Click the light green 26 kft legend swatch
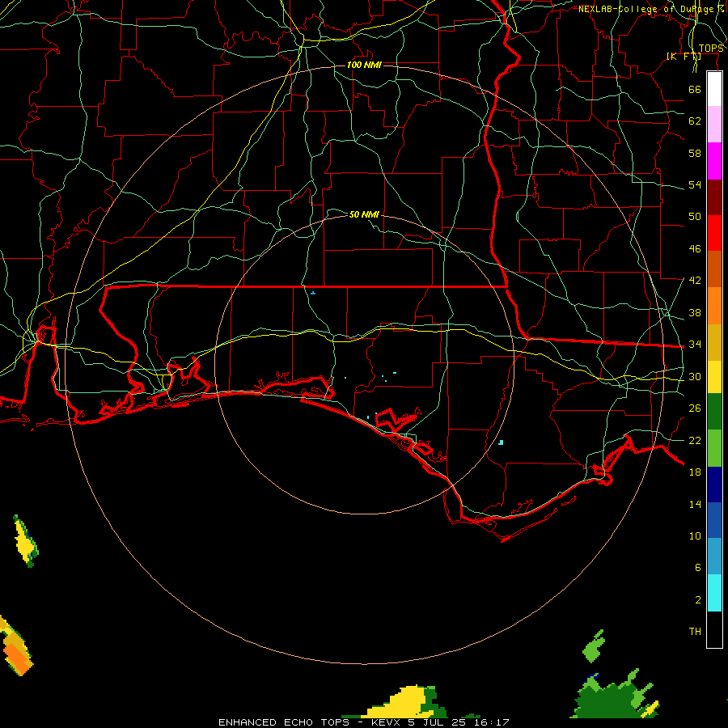The height and width of the screenshot is (728, 728). tap(714, 448)
